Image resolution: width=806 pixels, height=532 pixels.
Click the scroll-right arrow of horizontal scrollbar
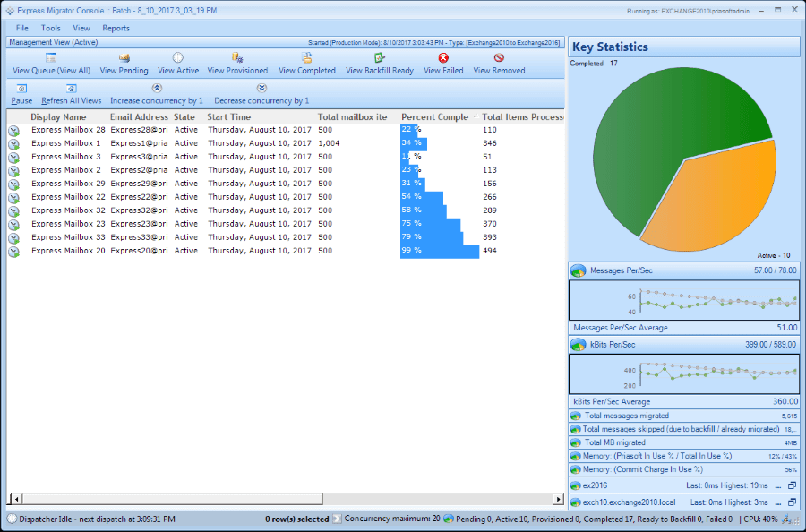pyautogui.click(x=558, y=499)
